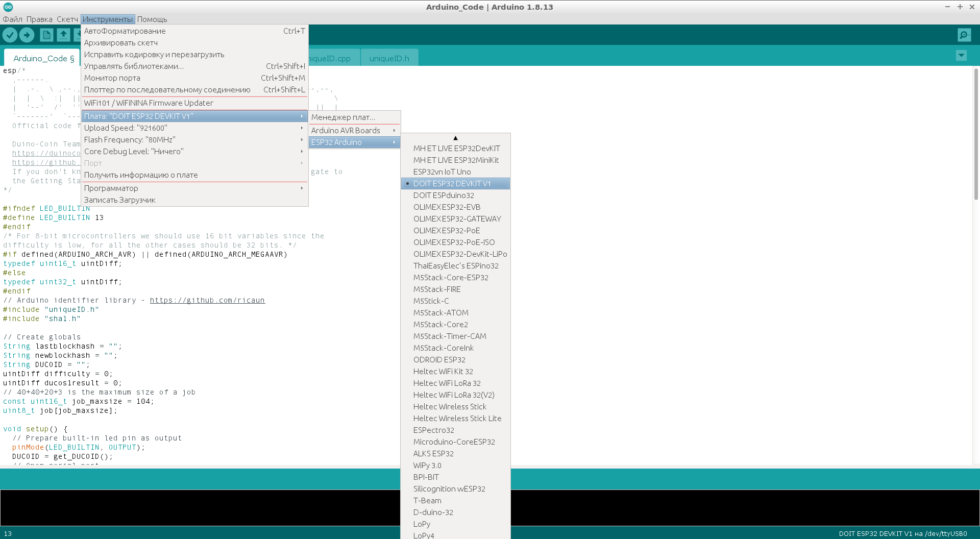Click the Upload arrow toolbar button
Viewport: 980px width, 539px height.
27,35
